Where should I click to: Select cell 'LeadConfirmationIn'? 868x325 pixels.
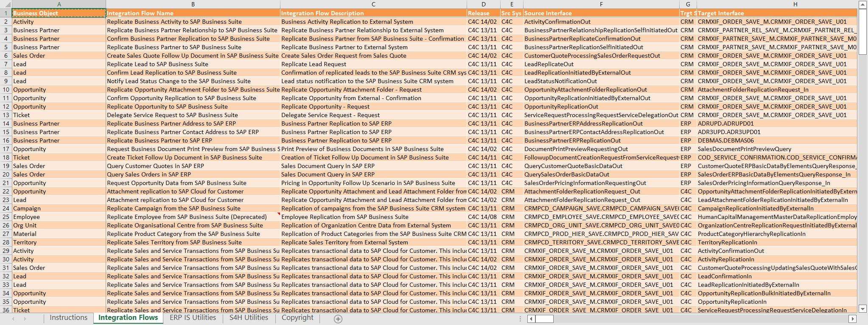(777, 276)
